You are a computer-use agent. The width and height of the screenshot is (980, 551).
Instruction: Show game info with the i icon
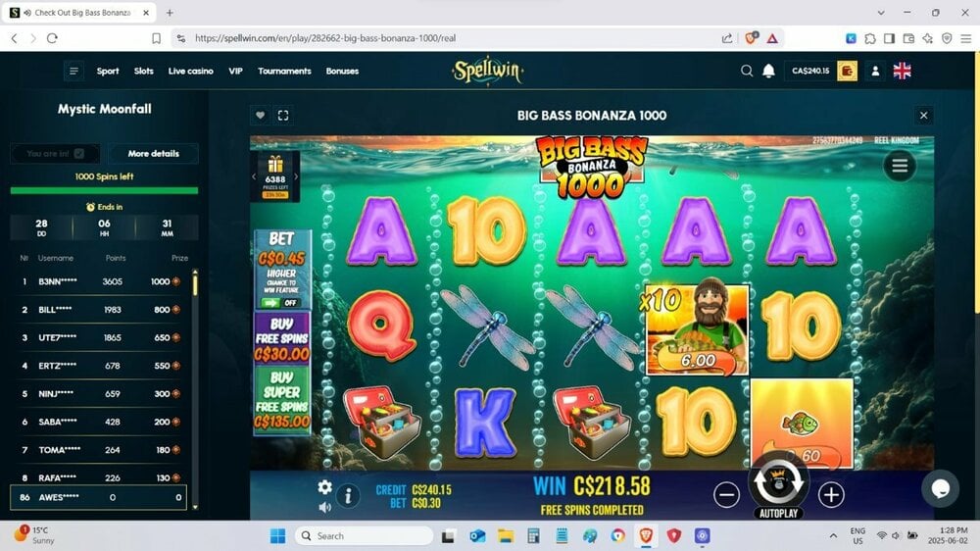point(348,496)
